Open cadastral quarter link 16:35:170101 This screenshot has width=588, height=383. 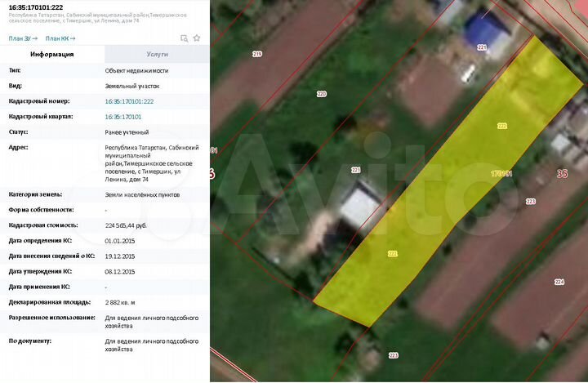tap(123, 117)
